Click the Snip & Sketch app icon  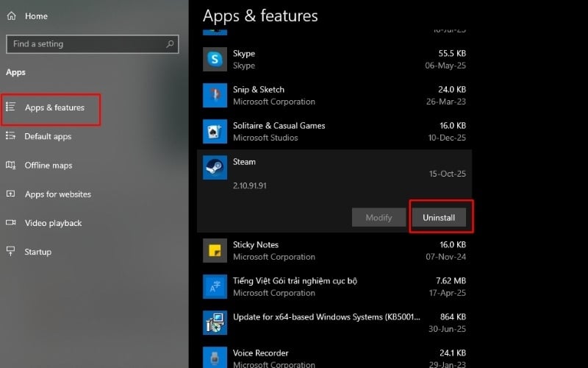click(x=215, y=95)
